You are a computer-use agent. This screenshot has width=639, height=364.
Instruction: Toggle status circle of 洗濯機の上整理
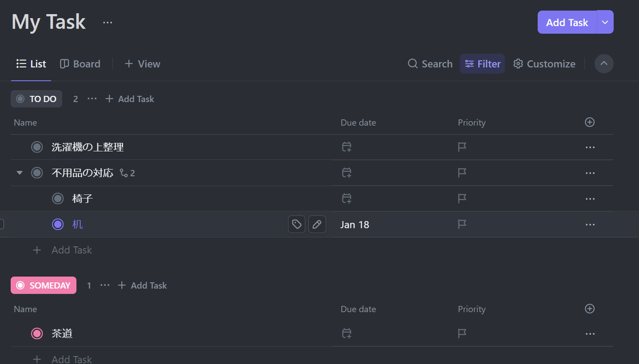37,147
